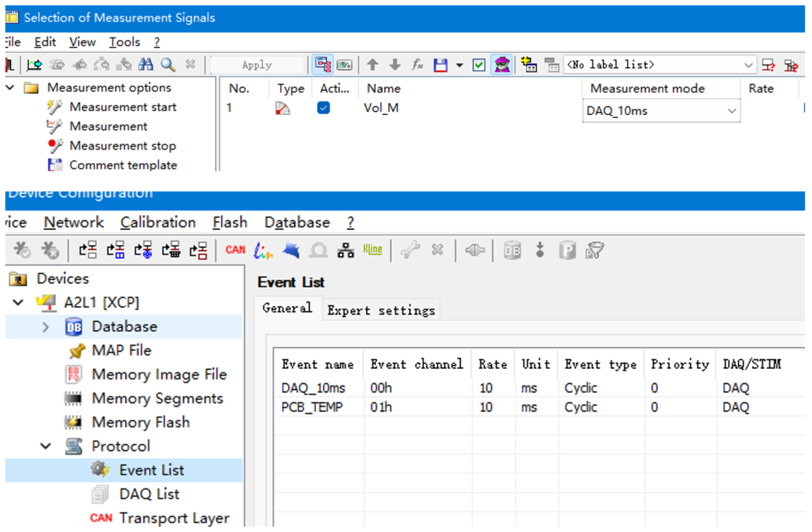The image size is (812, 532).
Task: Click the move signal up arrow
Action: 373,65
